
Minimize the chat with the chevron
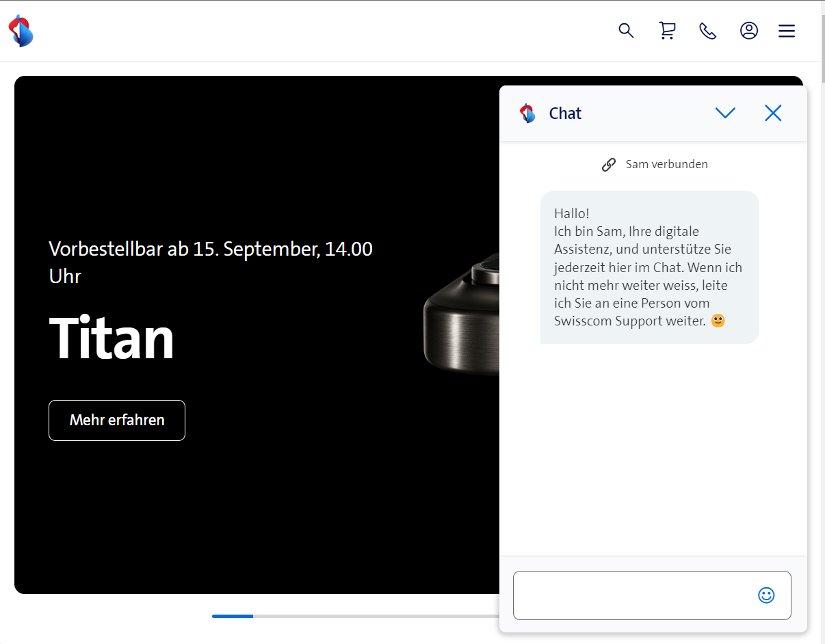(725, 113)
